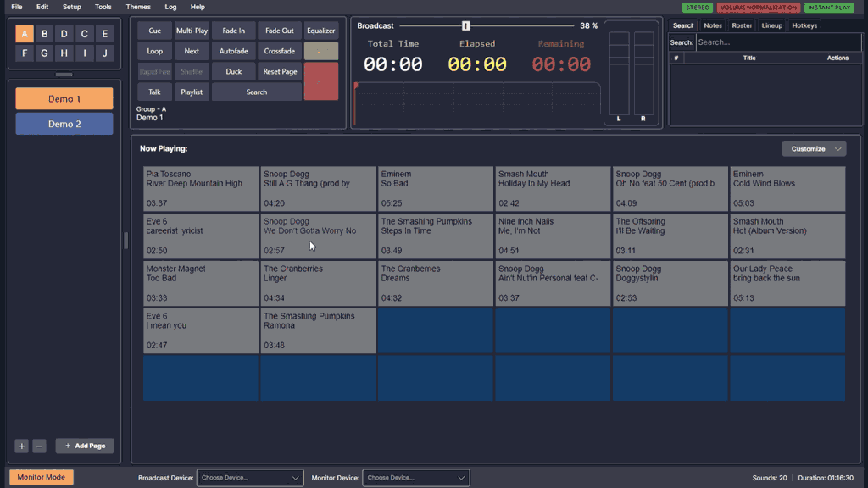Select group letter F
Image resolution: width=868 pixels, height=488 pixels.
(x=25, y=53)
